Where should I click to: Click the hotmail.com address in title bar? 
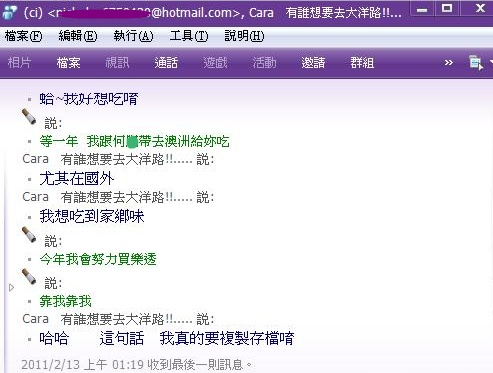(145, 13)
